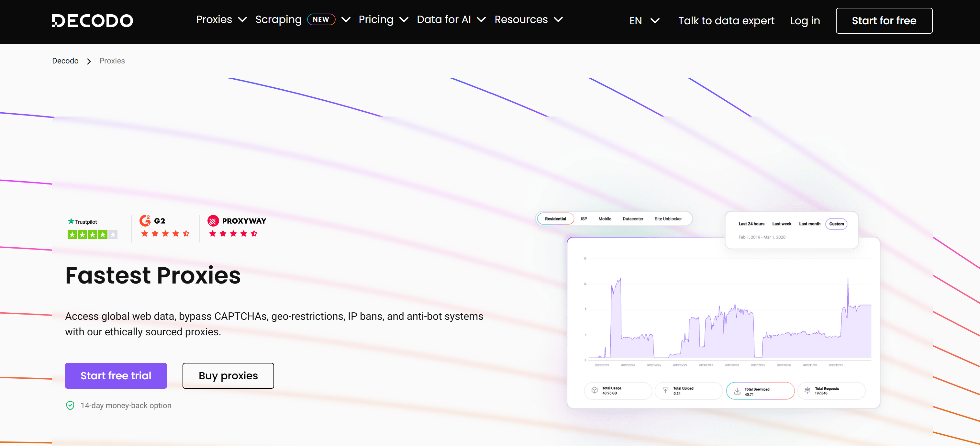The height and width of the screenshot is (446, 980).
Task: Open the Site Unblocker tab
Action: point(668,219)
